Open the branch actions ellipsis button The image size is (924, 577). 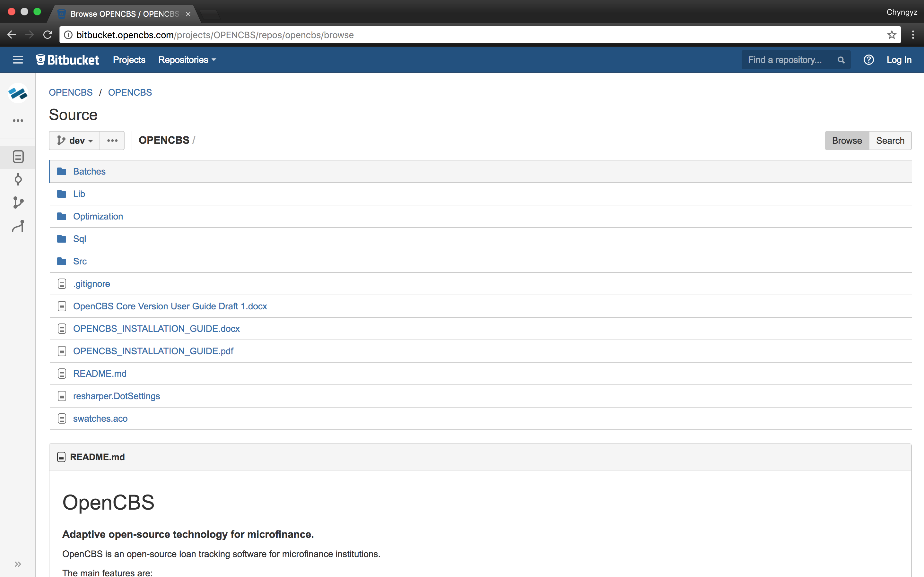(112, 141)
